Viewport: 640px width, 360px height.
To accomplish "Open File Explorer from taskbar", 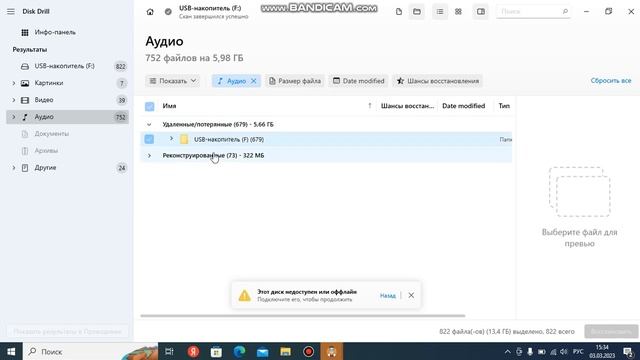I will tap(285, 351).
